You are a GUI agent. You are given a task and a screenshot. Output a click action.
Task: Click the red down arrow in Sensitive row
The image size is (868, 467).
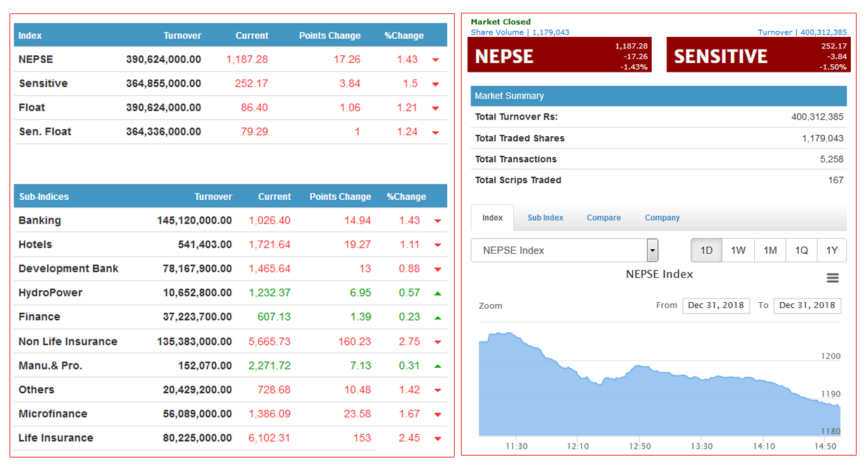(x=436, y=84)
